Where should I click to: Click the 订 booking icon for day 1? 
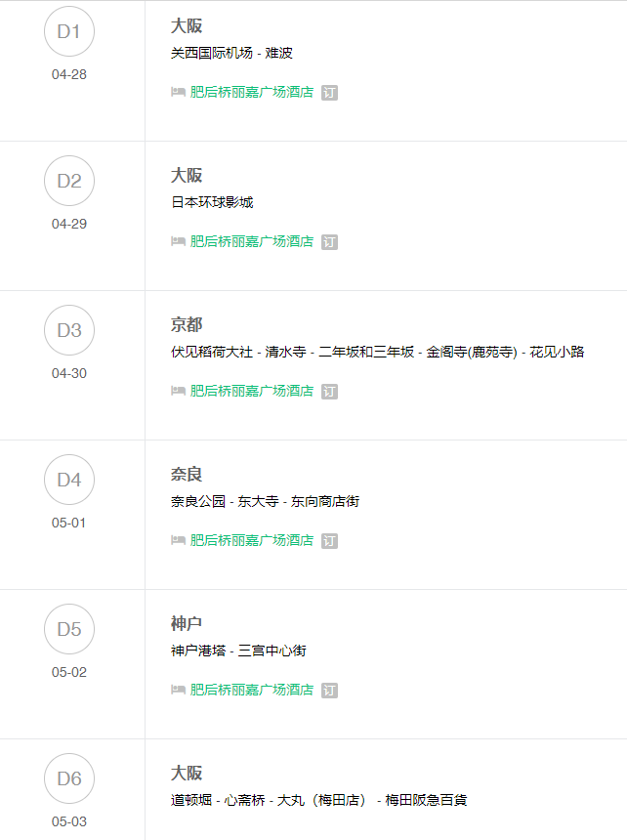coord(329,93)
